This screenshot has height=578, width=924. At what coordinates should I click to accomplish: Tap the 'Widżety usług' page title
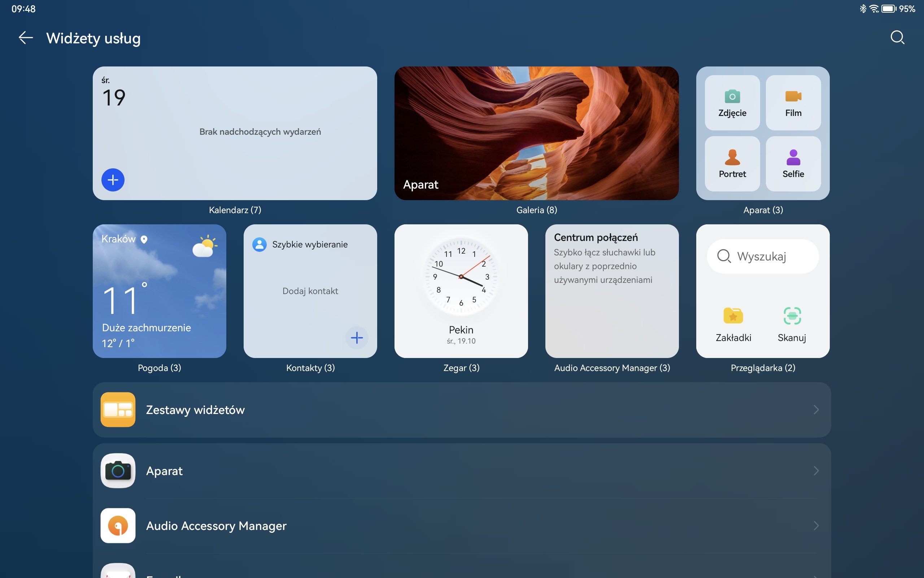[93, 38]
